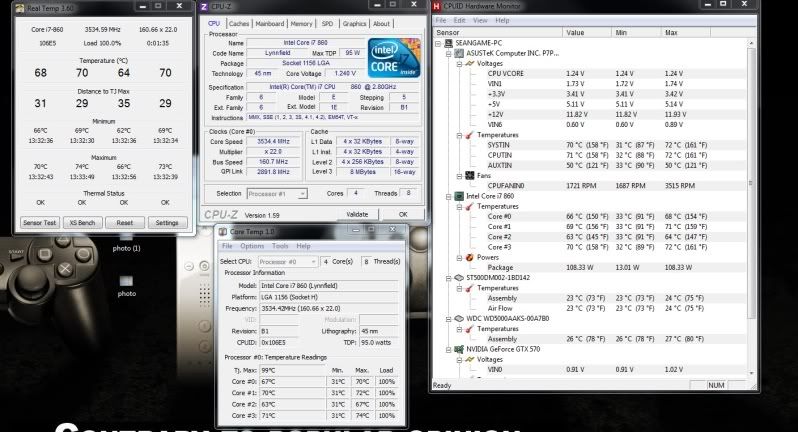Click the Max column header in Hardware Monitor
798x432 pixels.
coord(686,33)
